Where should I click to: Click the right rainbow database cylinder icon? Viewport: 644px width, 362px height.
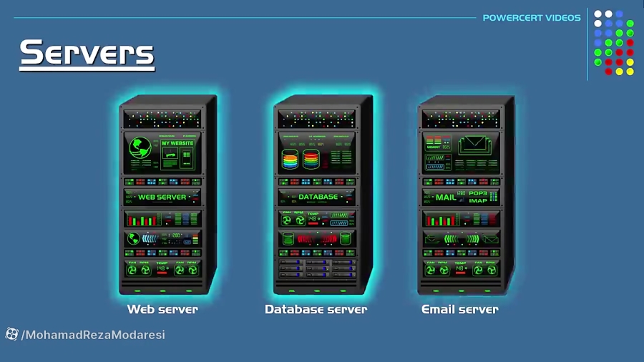311,160
